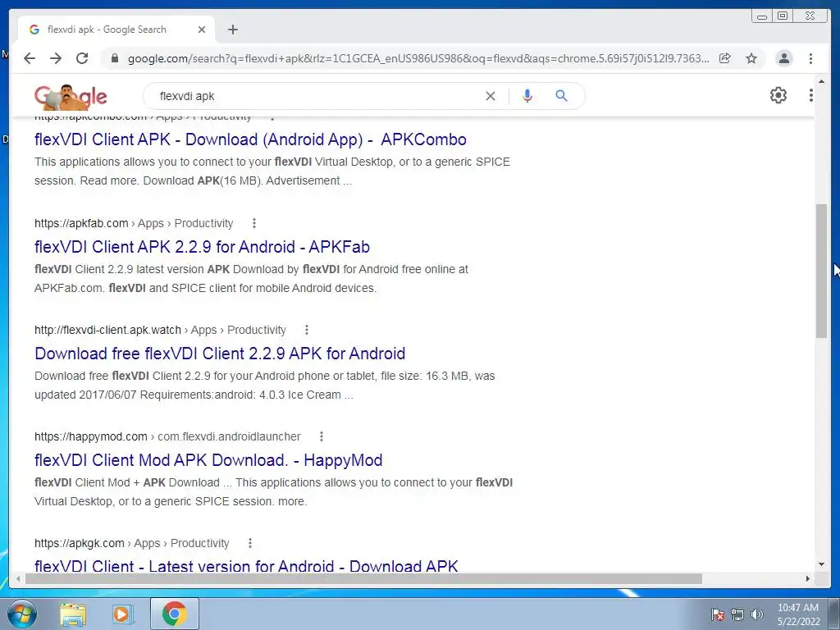Open network status tray icon
Screen dimensions: 840x630
737,614
